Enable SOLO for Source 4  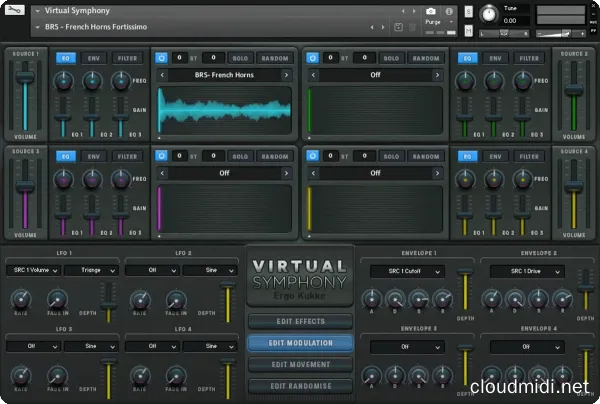[x=391, y=156]
